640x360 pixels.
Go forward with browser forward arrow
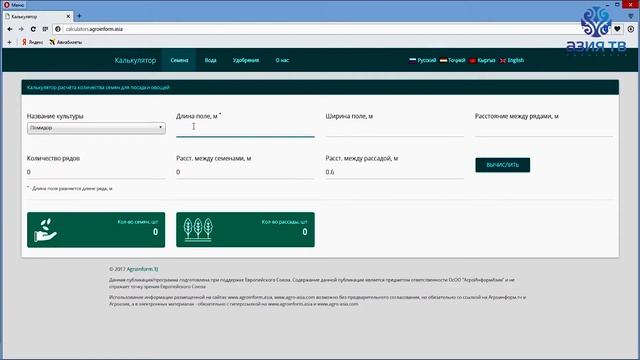click(21, 29)
